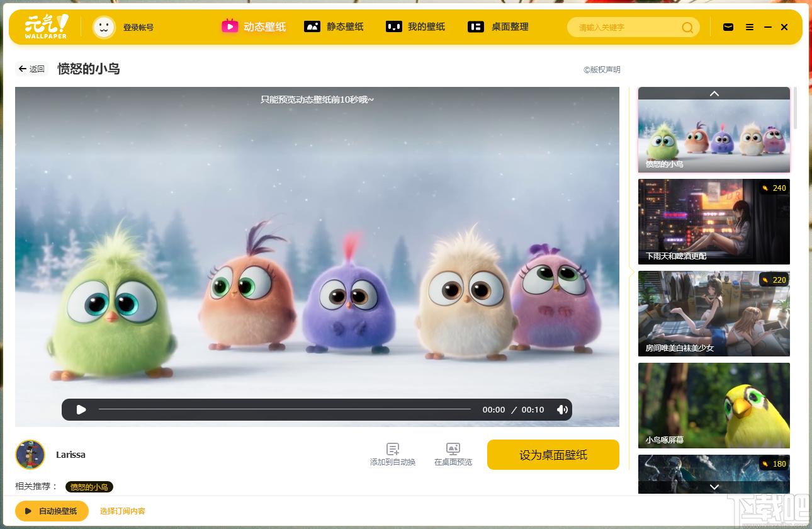Start 自动换壁纸 auto-switch
This screenshot has width=812, height=529.
(52, 511)
